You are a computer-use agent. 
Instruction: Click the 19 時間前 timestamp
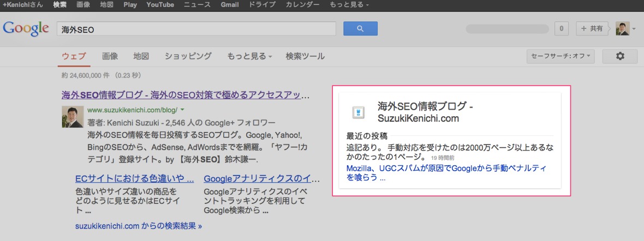coord(443,158)
